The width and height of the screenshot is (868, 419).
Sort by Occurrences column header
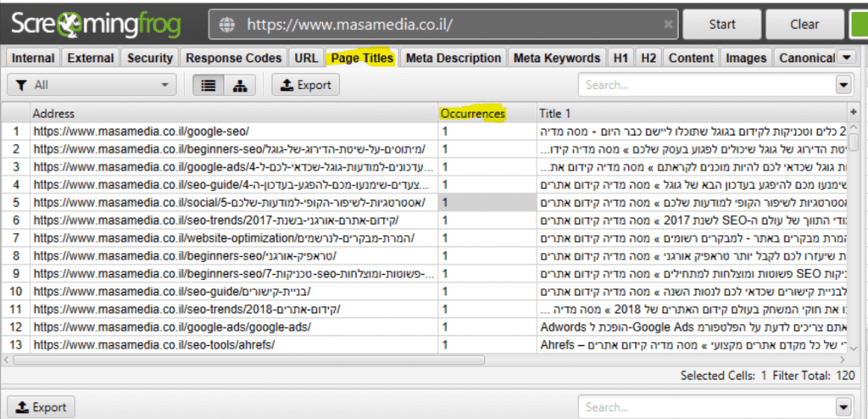coord(487,113)
